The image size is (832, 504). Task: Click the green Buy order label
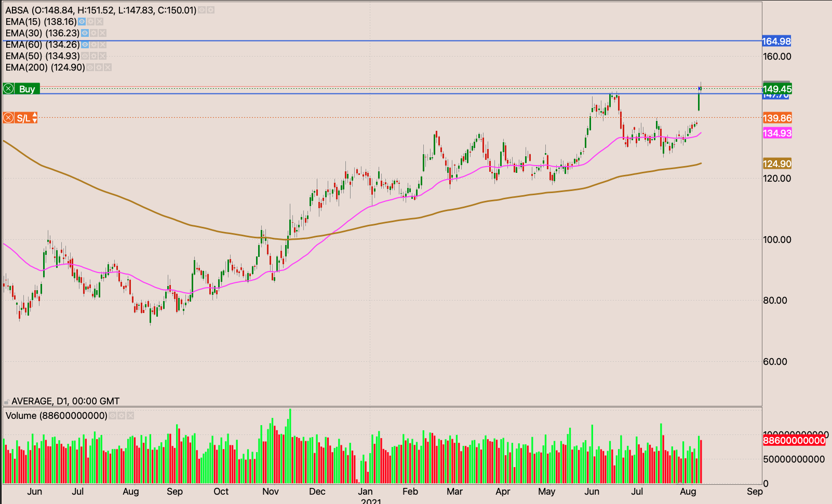pos(27,89)
